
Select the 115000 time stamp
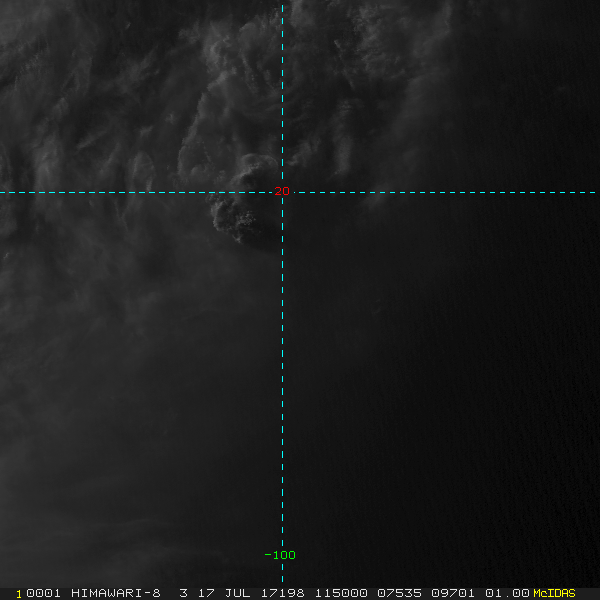click(341, 593)
